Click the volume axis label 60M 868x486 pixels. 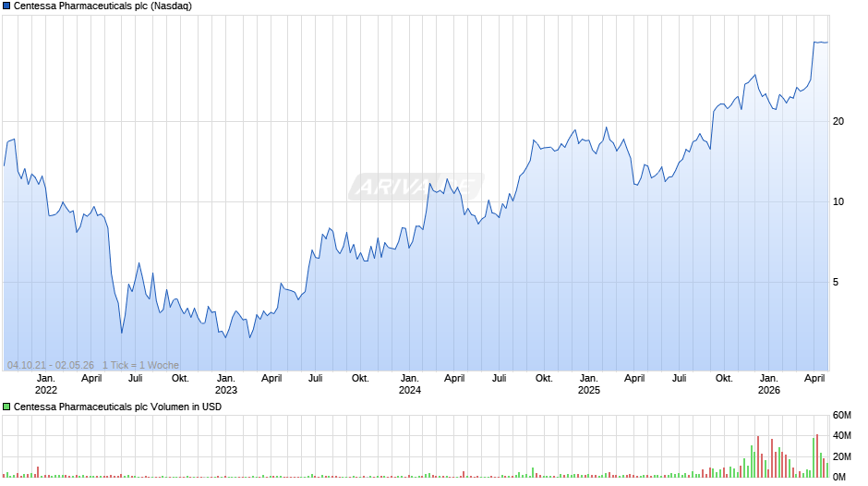coord(842,415)
